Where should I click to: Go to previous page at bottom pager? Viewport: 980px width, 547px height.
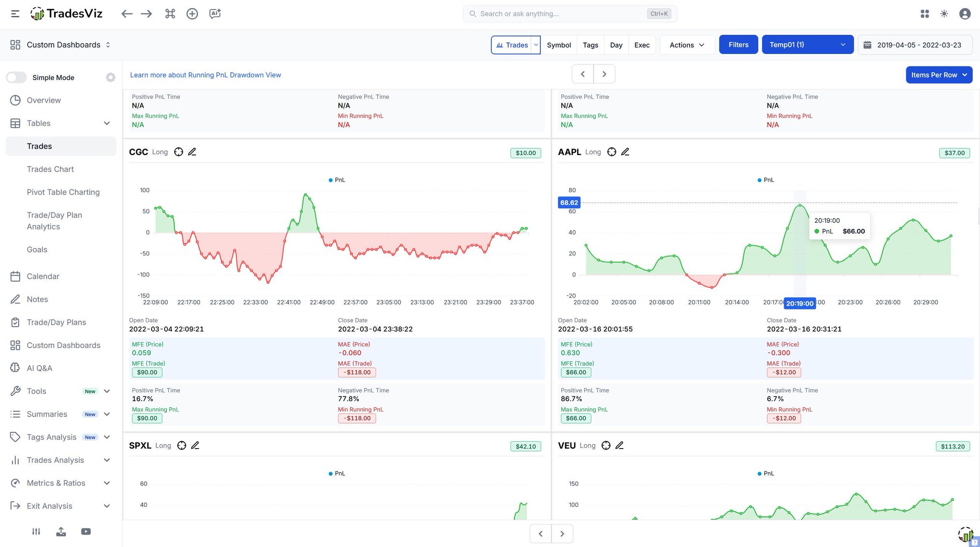click(x=541, y=534)
